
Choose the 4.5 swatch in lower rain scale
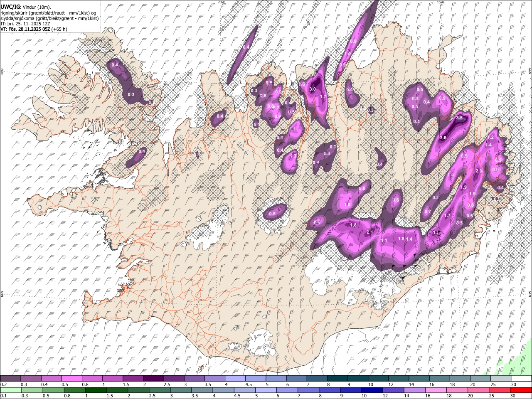coord(244,390)
